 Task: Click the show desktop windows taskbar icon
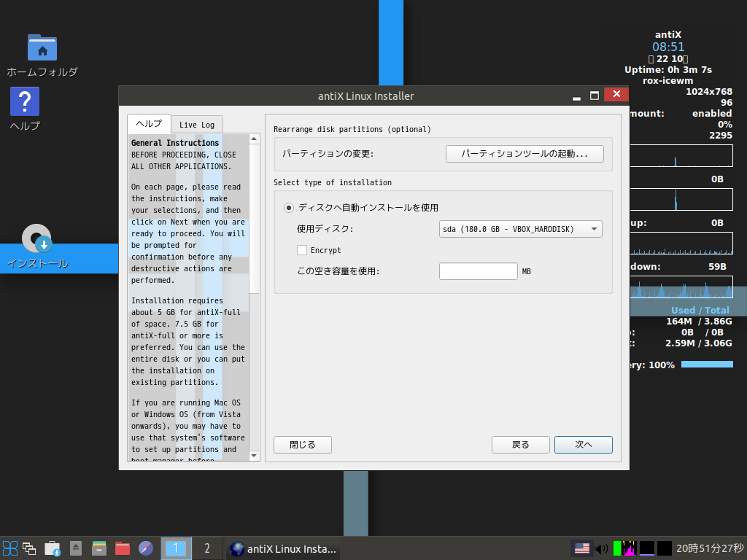click(29, 548)
